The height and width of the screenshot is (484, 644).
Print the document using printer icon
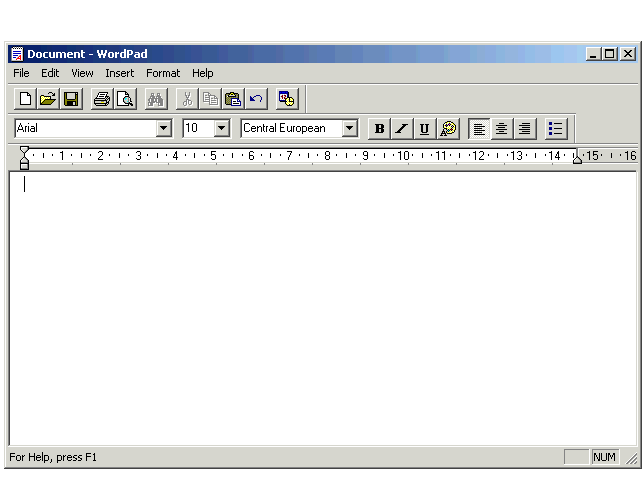[x=102, y=99]
